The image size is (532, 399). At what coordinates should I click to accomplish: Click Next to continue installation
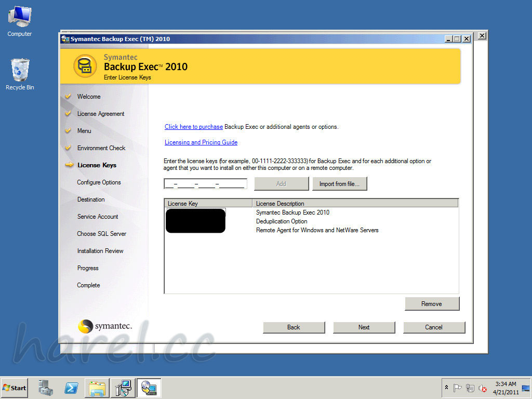tap(364, 327)
